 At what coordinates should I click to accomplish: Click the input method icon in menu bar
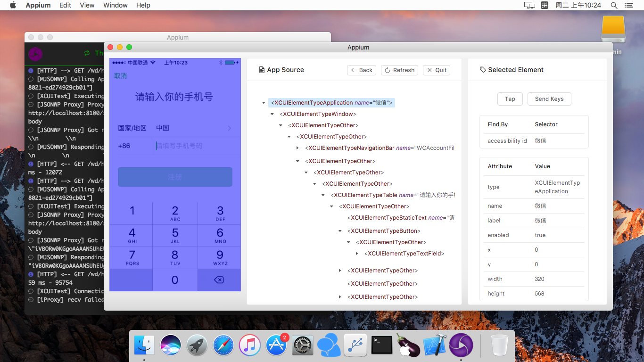click(545, 5)
